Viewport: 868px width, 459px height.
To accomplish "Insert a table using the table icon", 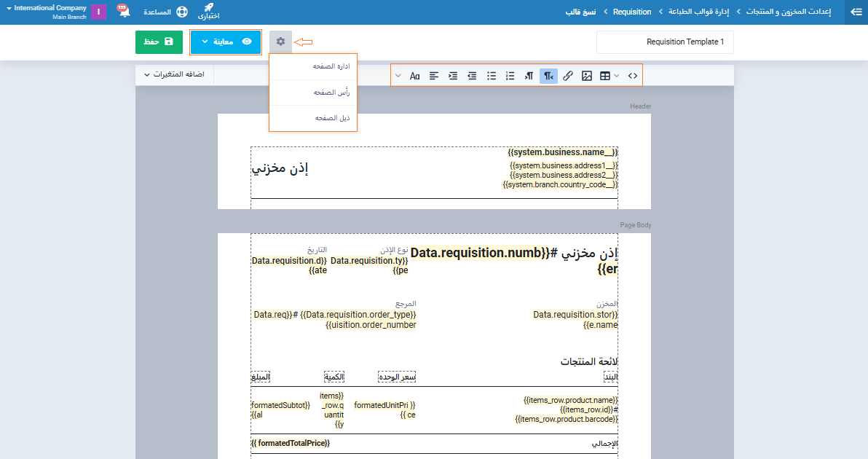I will click(605, 76).
